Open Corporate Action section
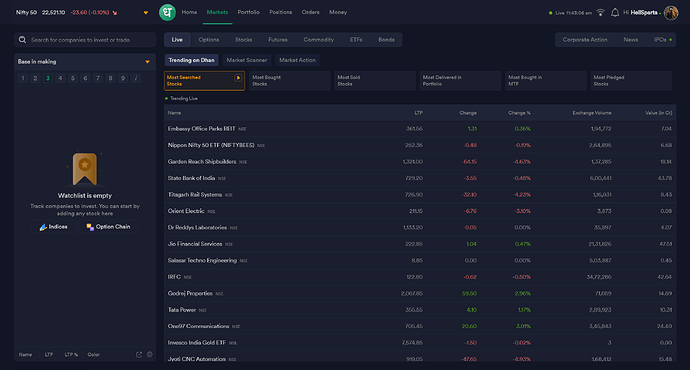This screenshot has width=690, height=370. point(585,40)
